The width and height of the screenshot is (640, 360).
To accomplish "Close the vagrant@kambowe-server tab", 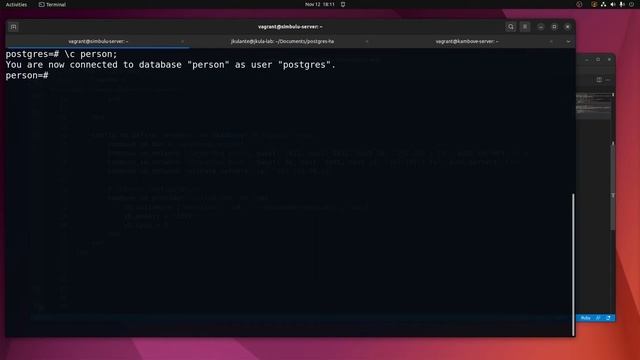I will coord(551,42).
